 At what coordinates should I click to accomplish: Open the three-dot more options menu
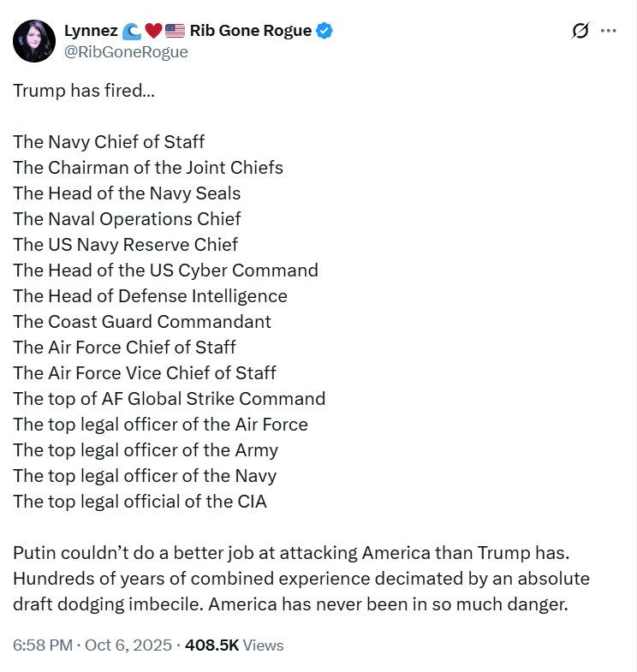pos(609,31)
